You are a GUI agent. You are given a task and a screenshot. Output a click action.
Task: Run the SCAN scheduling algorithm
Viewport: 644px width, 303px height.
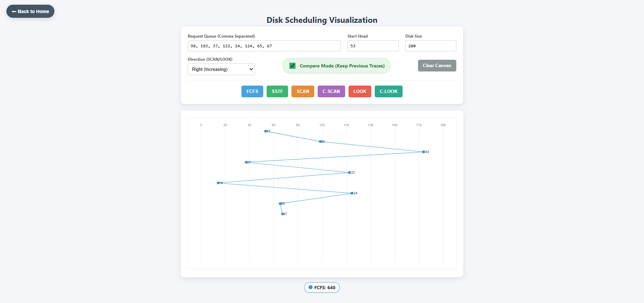(303, 91)
